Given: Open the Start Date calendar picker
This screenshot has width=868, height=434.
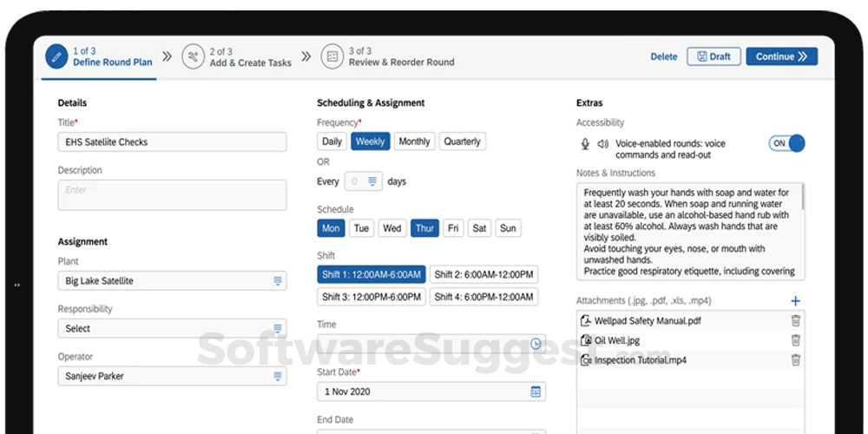Looking at the screenshot, I should (x=536, y=391).
